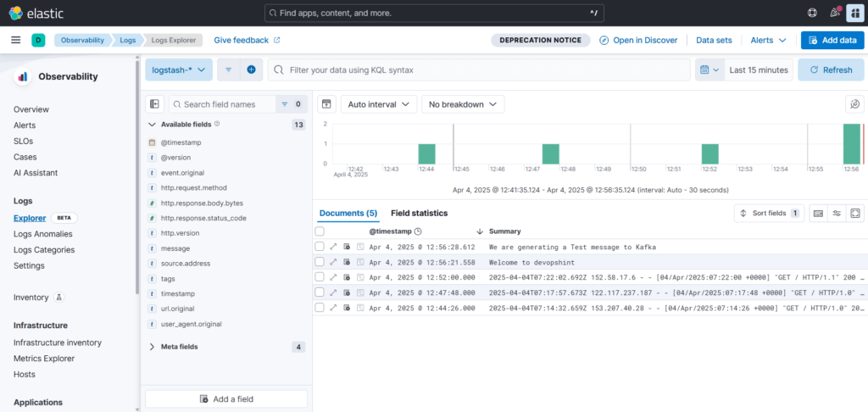Open the Alerts dropdown menu
868x412 pixels.
pyautogui.click(x=768, y=40)
